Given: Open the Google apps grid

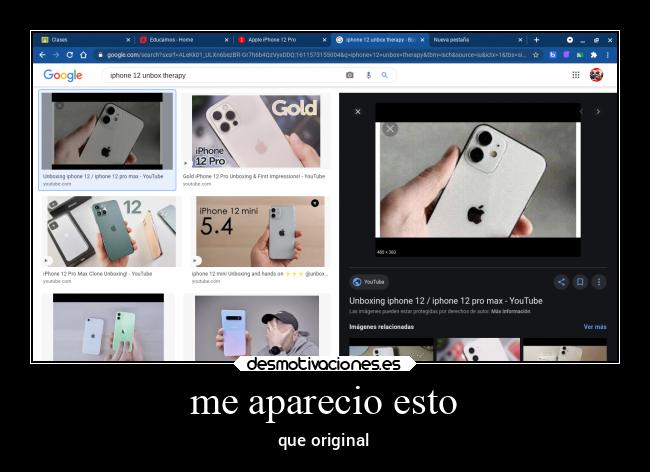Looking at the screenshot, I should tap(576, 75).
